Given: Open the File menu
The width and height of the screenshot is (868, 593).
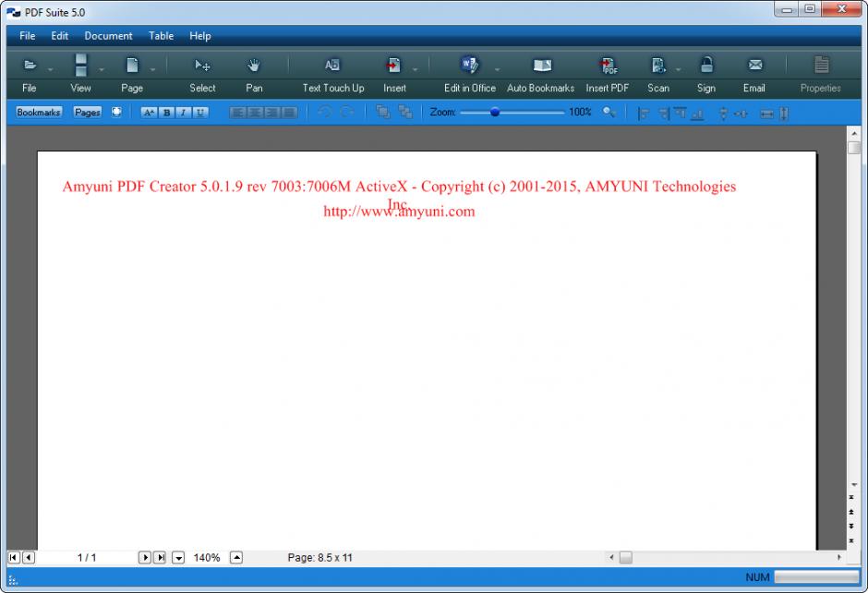Looking at the screenshot, I should coord(27,36).
